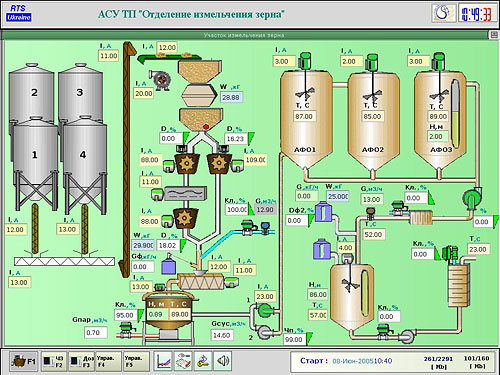Open the Управ. F4 control button
This screenshot has width=500, height=375.
pos(108,361)
